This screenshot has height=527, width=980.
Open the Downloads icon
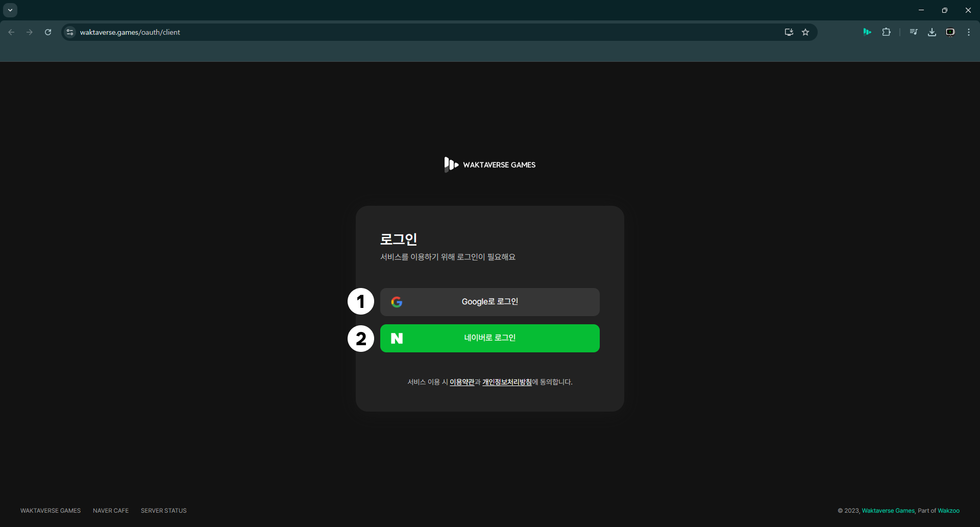(x=932, y=32)
